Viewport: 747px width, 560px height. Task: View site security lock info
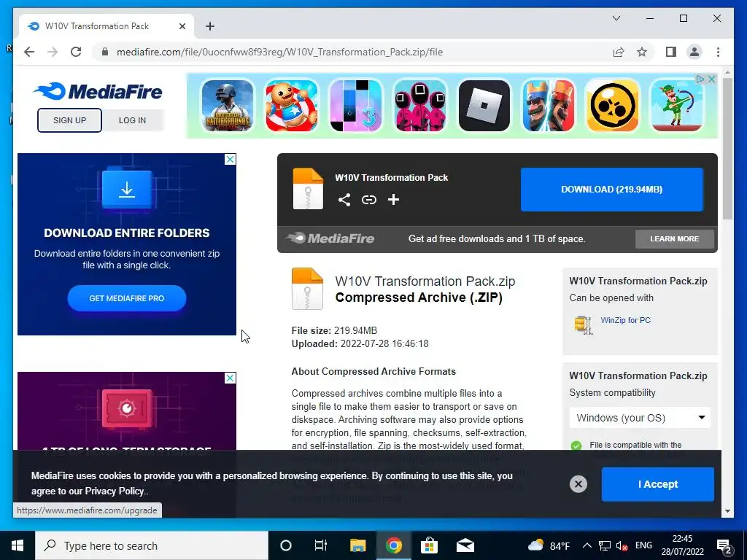click(105, 52)
